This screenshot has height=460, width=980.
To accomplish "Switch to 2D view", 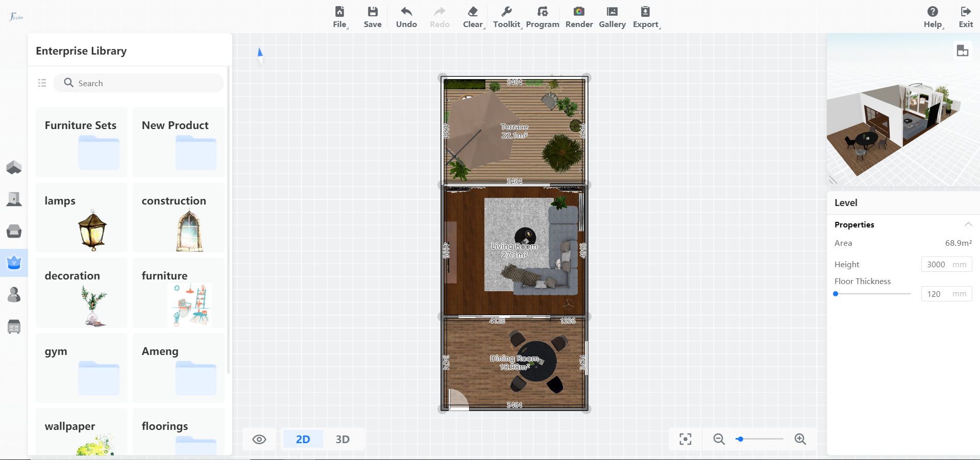I will tap(303, 439).
